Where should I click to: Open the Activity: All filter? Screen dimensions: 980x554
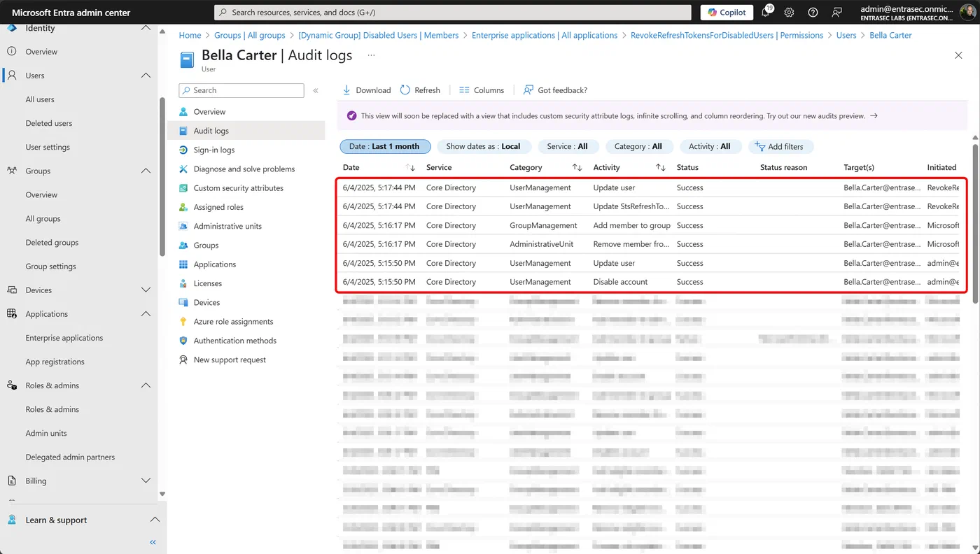point(710,146)
